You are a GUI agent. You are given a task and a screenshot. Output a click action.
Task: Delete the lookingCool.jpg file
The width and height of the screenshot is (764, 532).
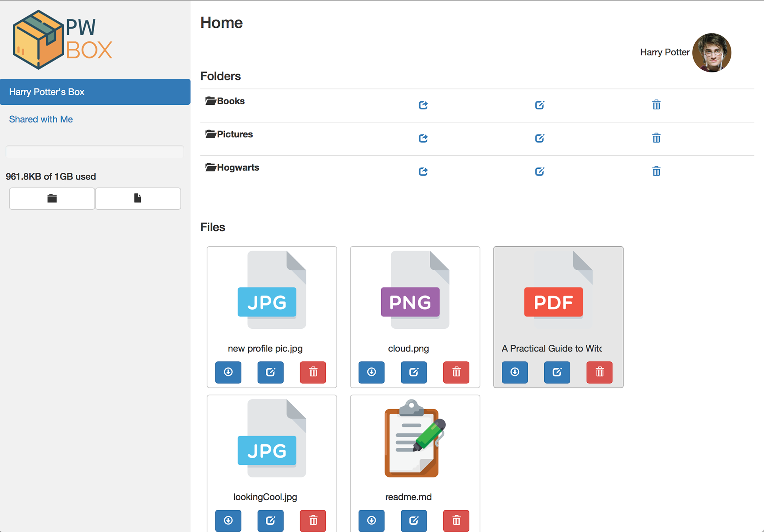(313, 520)
